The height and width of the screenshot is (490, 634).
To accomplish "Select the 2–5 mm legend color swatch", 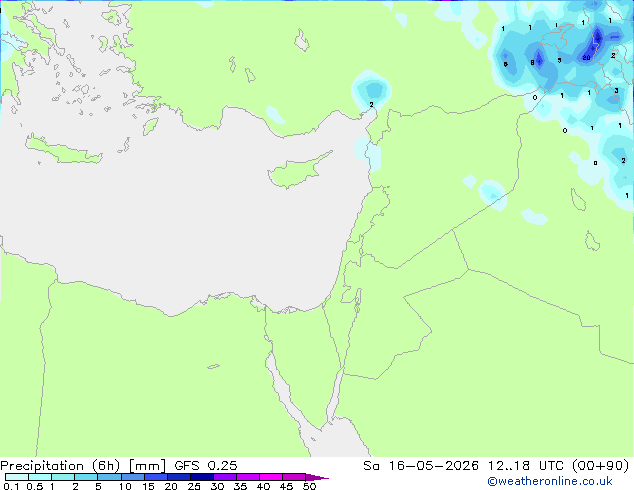I will click(x=86, y=477).
